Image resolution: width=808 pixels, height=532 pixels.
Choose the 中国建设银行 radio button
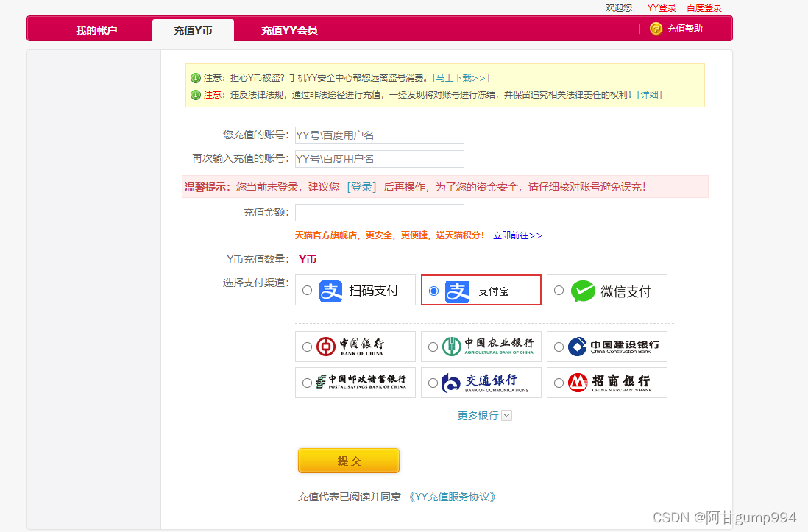559,347
